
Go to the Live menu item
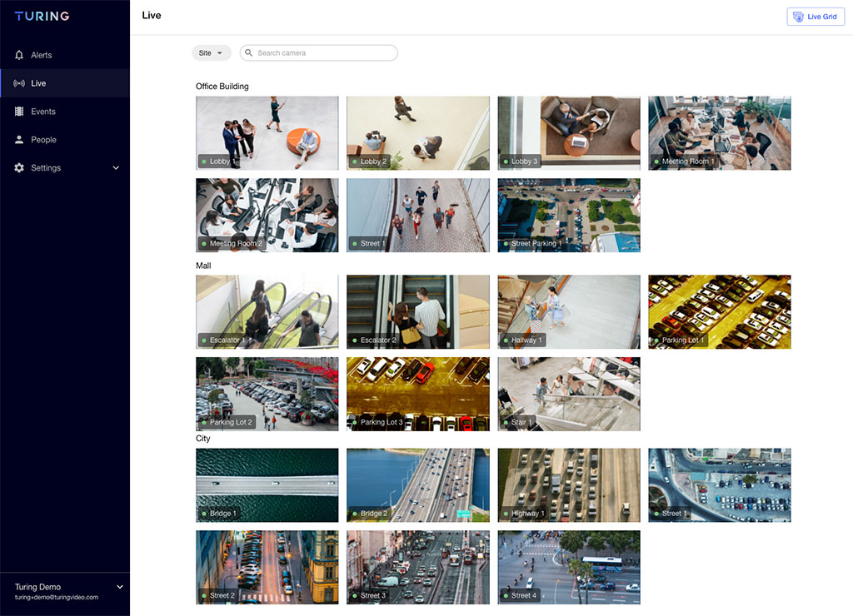pos(65,83)
